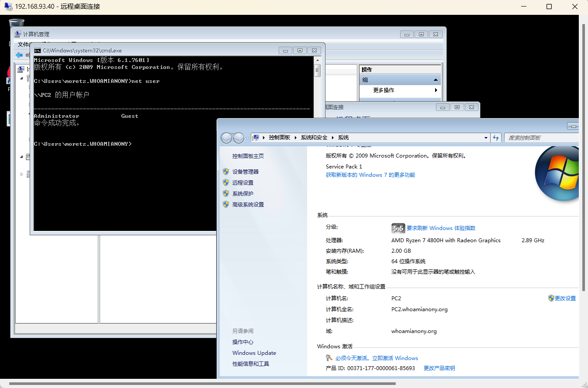
Task: Open the 设备管理器 link
Action: coord(246,172)
